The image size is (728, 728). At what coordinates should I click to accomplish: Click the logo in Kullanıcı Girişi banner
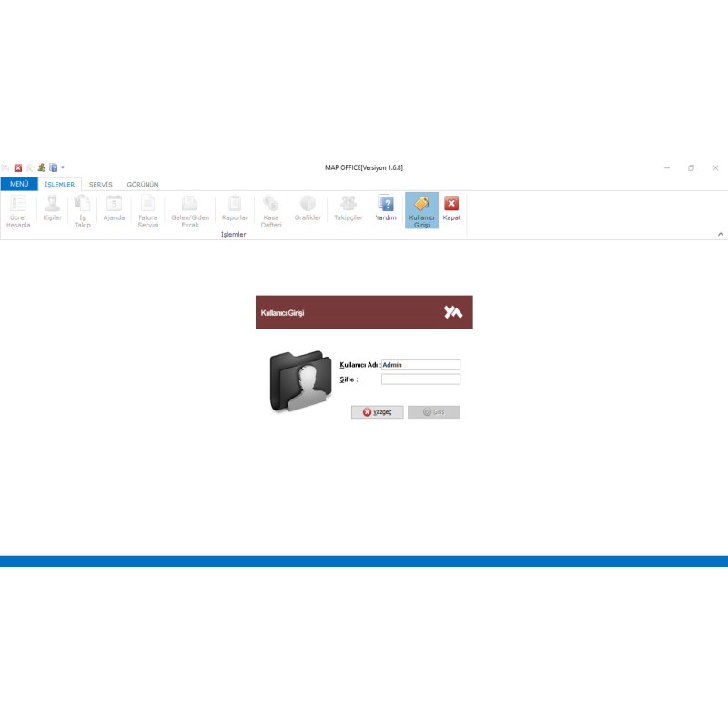pos(453,312)
